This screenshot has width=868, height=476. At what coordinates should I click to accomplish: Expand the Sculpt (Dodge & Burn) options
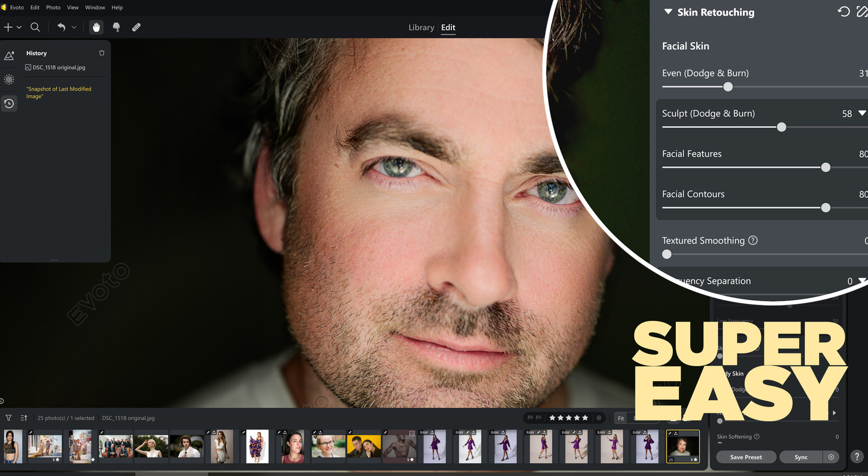click(x=862, y=113)
